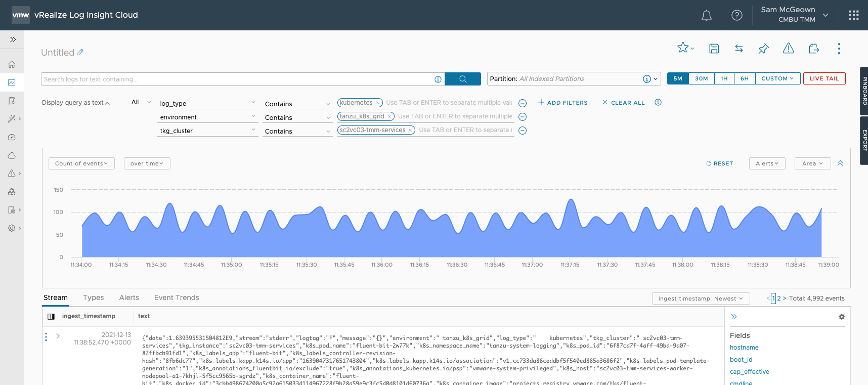Open the dashboards gauge sidebar icon
The height and width of the screenshot is (385, 868).
12,137
